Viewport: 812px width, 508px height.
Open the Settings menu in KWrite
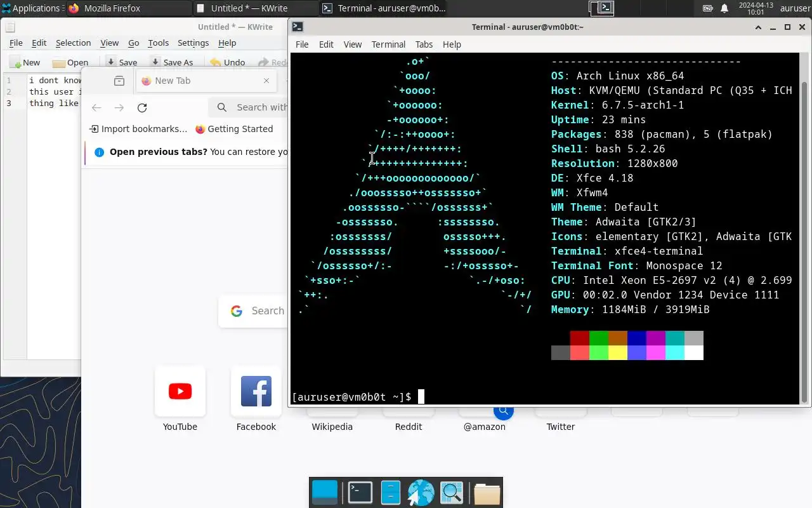pyautogui.click(x=193, y=43)
